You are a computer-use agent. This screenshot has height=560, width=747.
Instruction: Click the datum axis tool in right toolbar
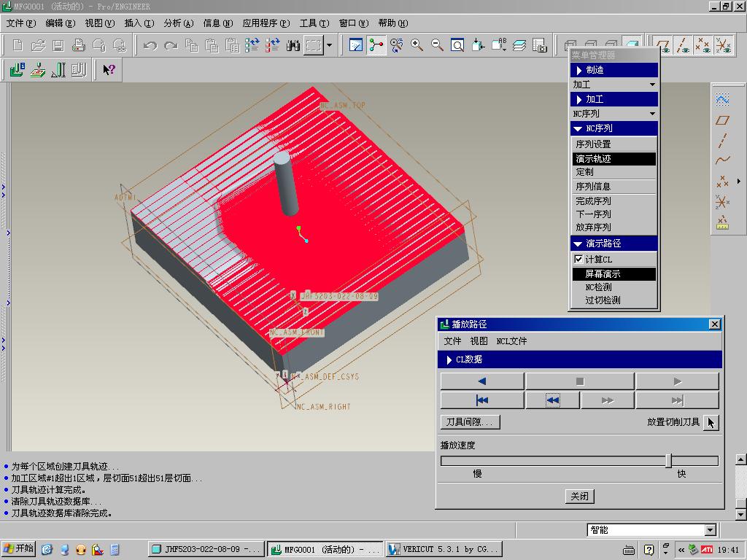[x=722, y=141]
